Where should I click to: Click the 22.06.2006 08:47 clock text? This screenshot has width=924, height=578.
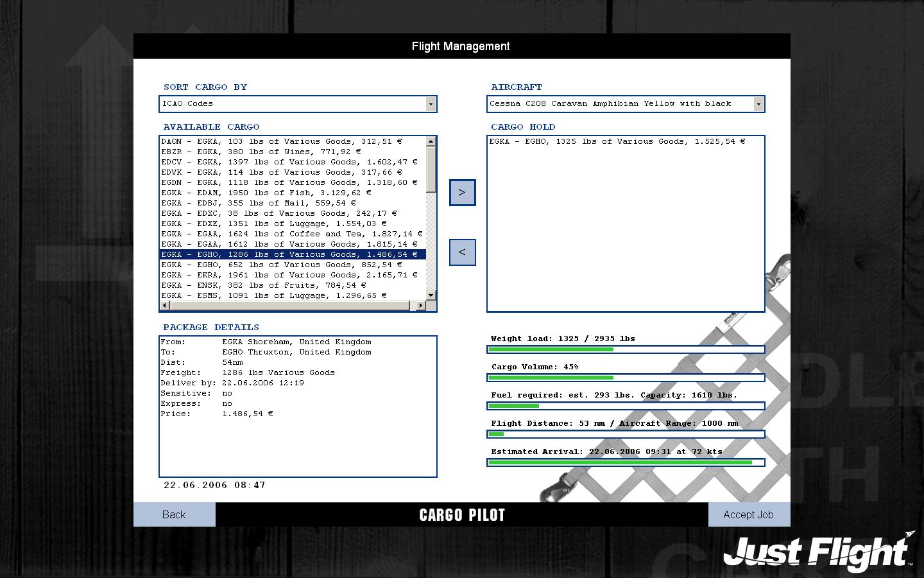click(x=214, y=485)
